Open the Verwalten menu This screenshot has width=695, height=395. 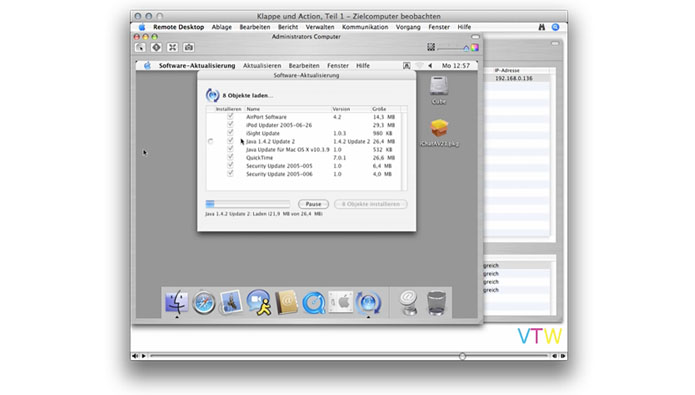(320, 27)
